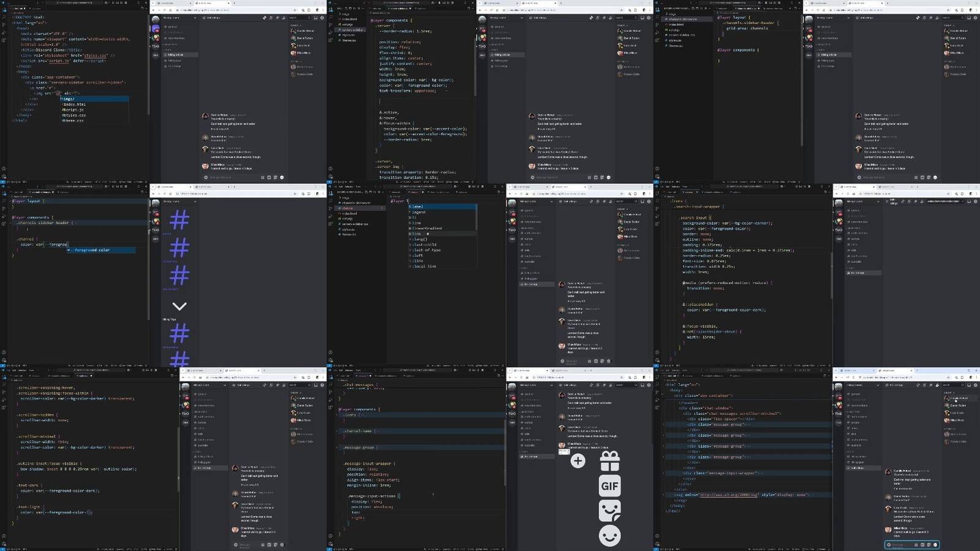
Task: Unfold the collapsed svg element using its gutter arrow
Action: pos(664,495)
